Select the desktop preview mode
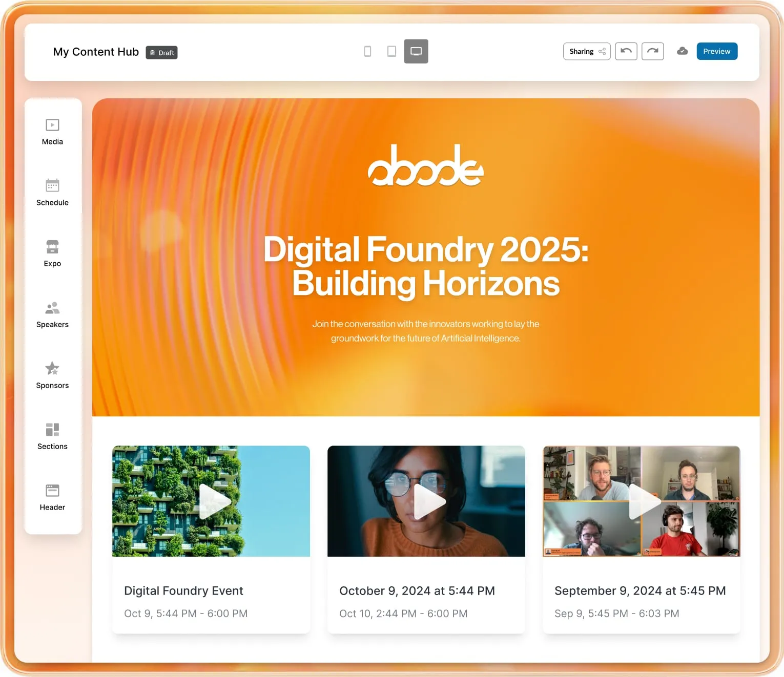Image resolution: width=784 pixels, height=677 pixels. click(416, 51)
